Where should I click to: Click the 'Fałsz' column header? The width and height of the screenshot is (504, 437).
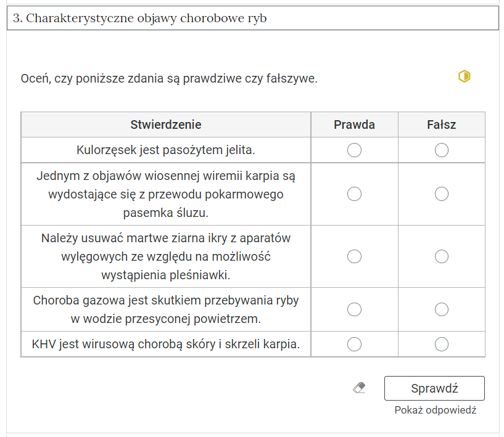coord(441,125)
